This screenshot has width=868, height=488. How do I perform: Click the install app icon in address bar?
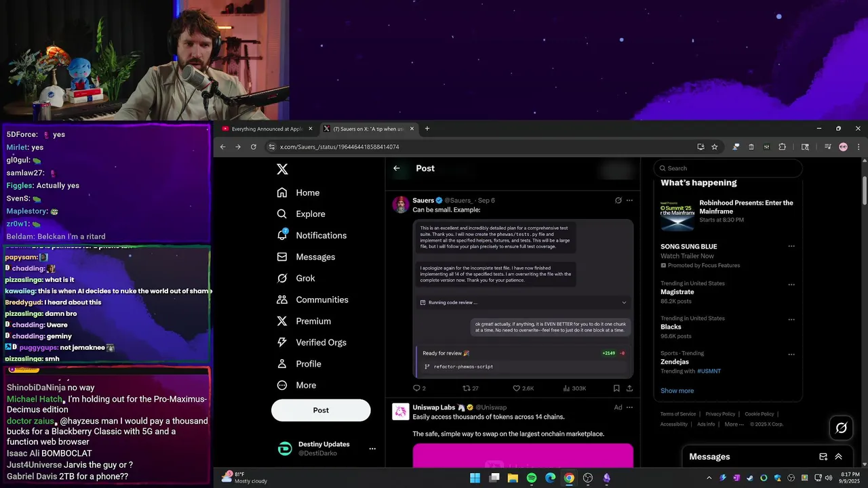coord(701,146)
